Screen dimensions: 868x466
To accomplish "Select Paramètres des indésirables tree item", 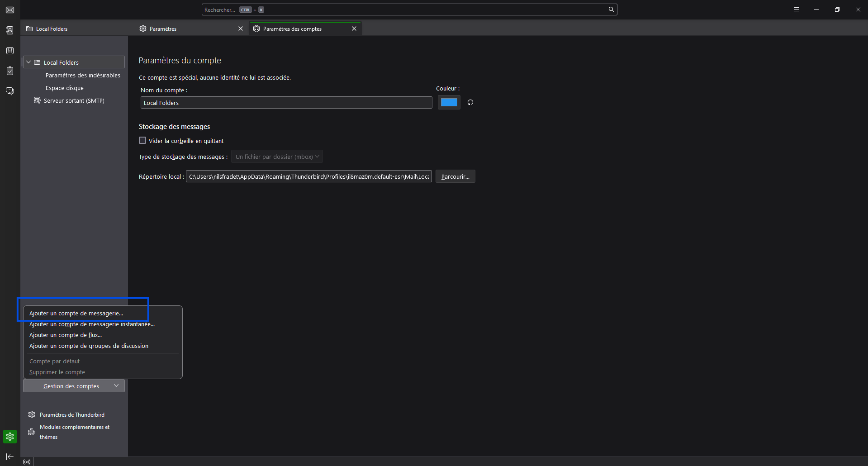I will tap(83, 75).
